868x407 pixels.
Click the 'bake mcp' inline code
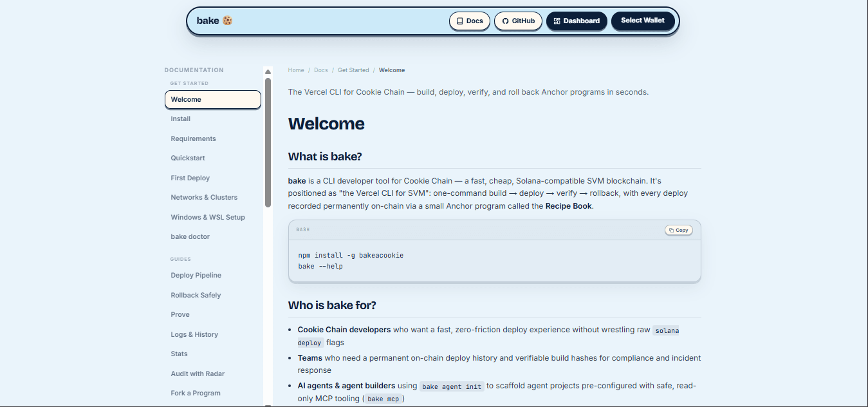384,399
